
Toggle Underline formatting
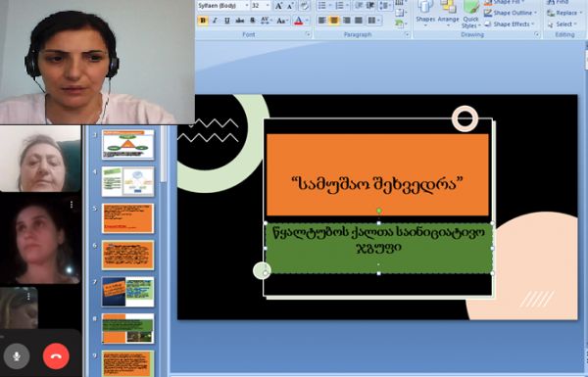(227, 21)
